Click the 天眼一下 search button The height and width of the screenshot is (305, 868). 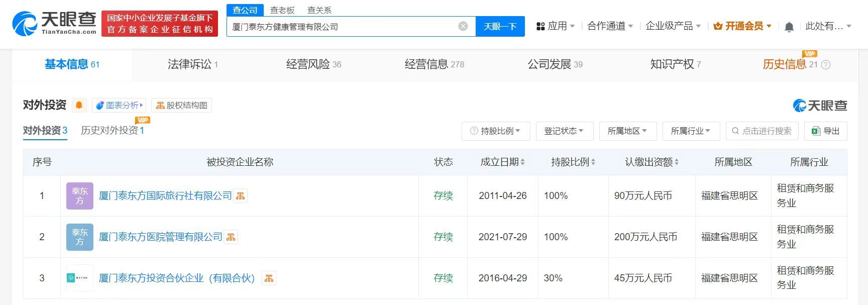500,26
